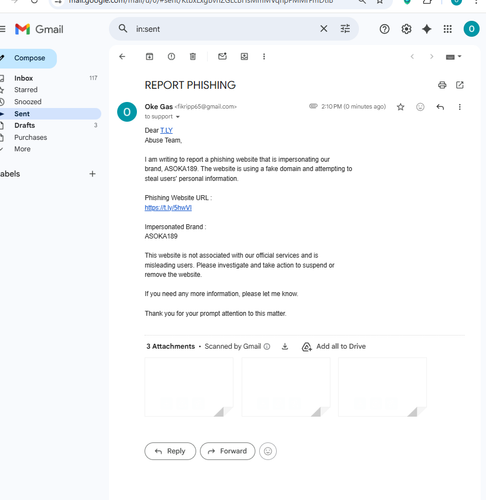This screenshot has height=500, width=486.
Task: Clear the in:sent search query
Action: pos(324,29)
